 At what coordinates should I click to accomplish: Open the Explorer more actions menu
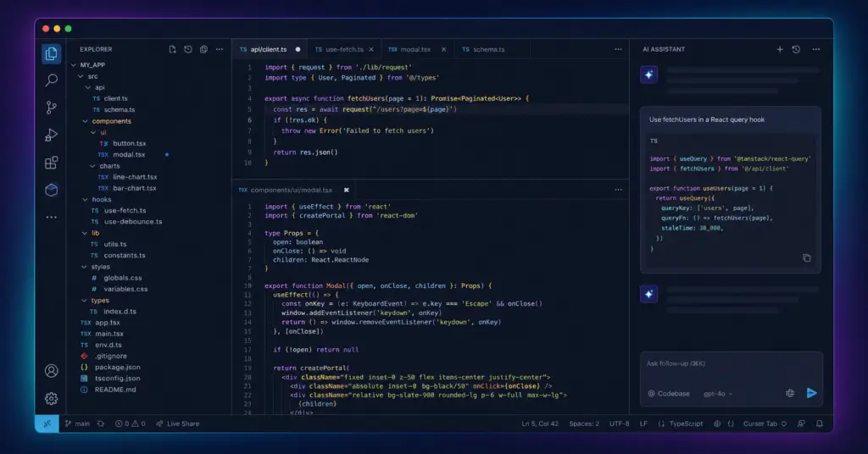pyautogui.click(x=220, y=49)
